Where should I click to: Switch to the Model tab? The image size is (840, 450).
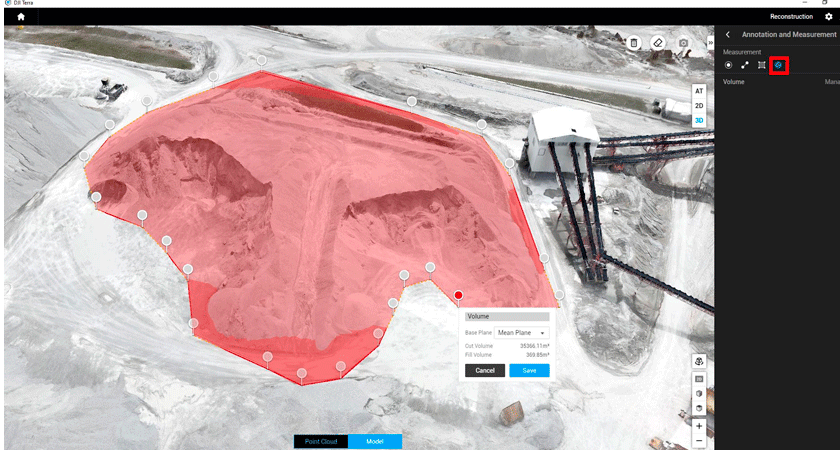coord(375,441)
